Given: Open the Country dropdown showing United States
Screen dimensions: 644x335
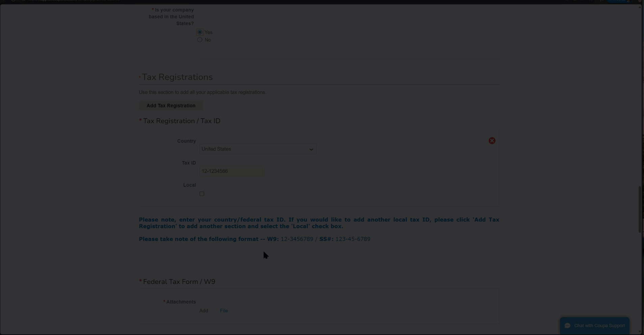Looking at the screenshot, I should pos(258,149).
